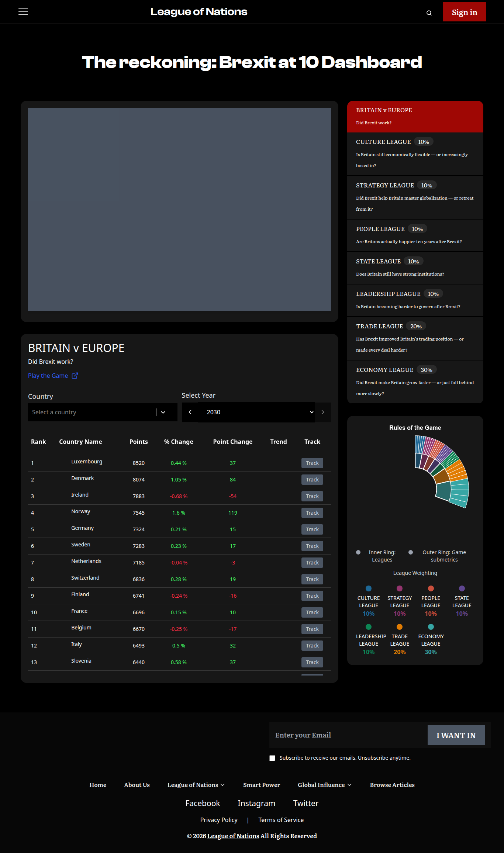This screenshot has height=853, width=504.
Task: Check the Subscribe to receive emails checkbox
Action: (272, 758)
